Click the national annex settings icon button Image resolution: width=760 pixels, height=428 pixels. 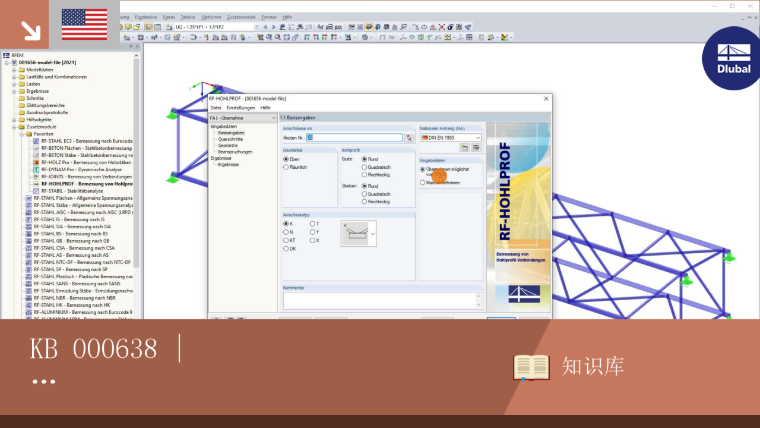[476, 147]
